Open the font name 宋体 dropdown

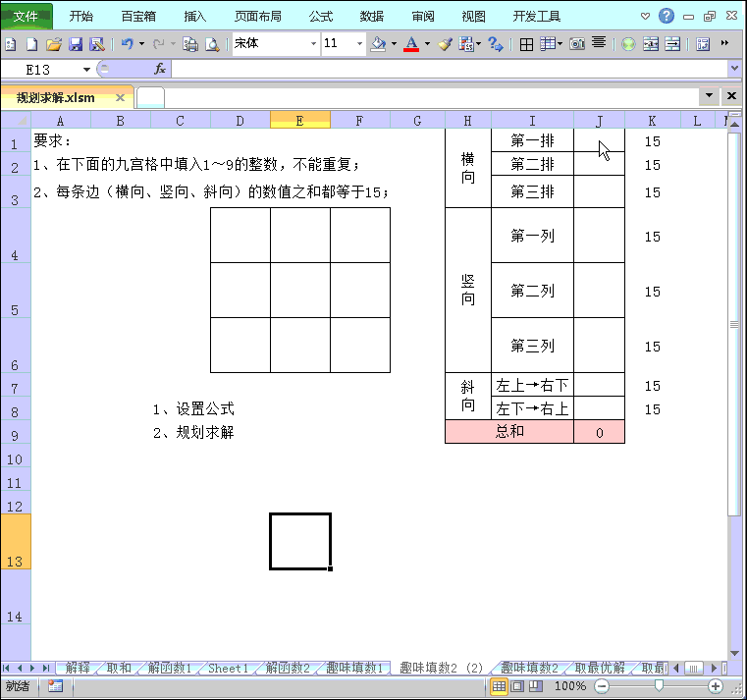click(x=313, y=44)
